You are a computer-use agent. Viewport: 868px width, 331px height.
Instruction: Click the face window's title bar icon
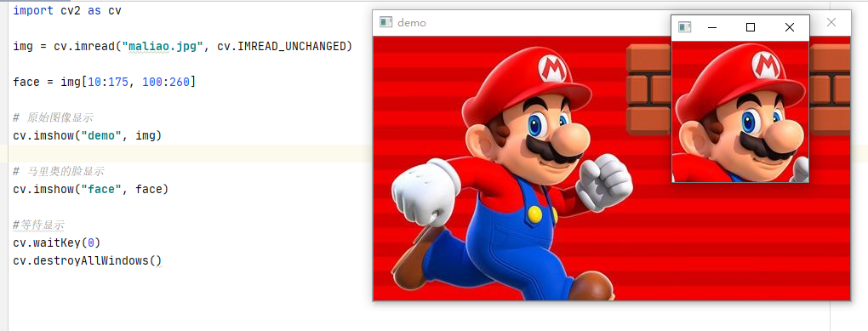tap(685, 27)
